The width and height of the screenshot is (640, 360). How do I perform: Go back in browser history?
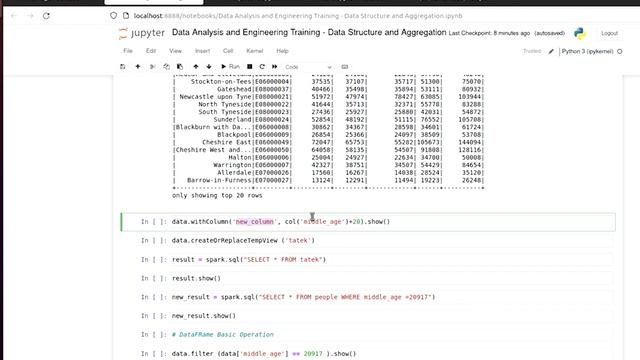tap(13, 16)
